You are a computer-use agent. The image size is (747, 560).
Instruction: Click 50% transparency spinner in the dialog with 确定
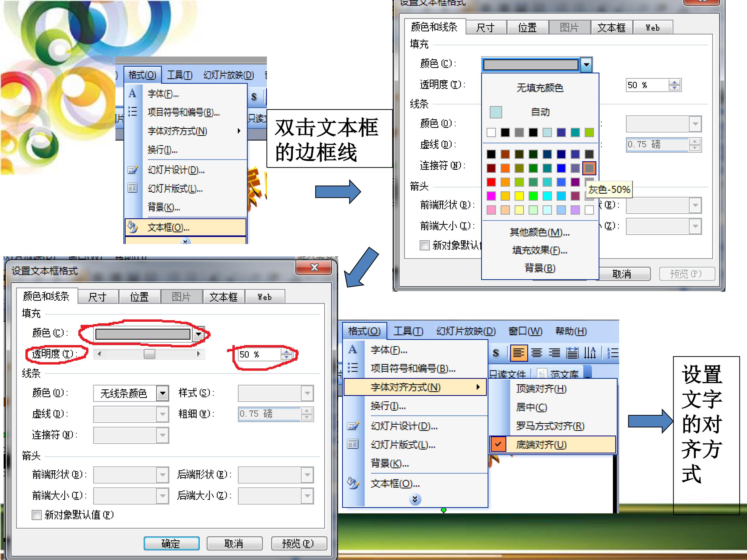[x=287, y=354]
